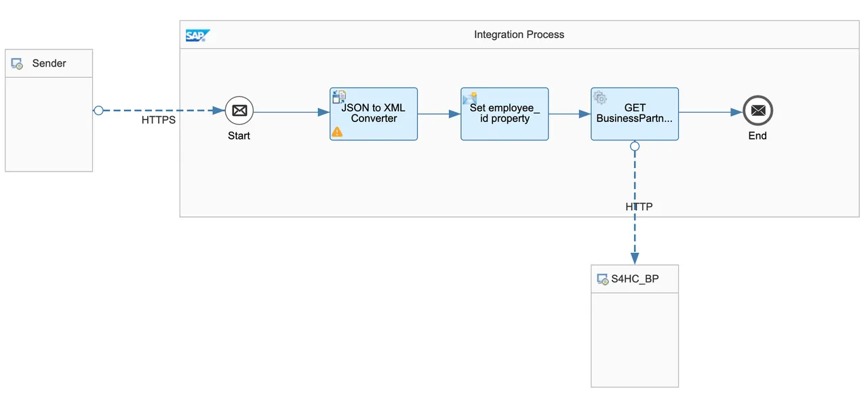Select the Set employee_id property step
Image resolution: width=868 pixels, height=406 pixels.
click(x=505, y=114)
